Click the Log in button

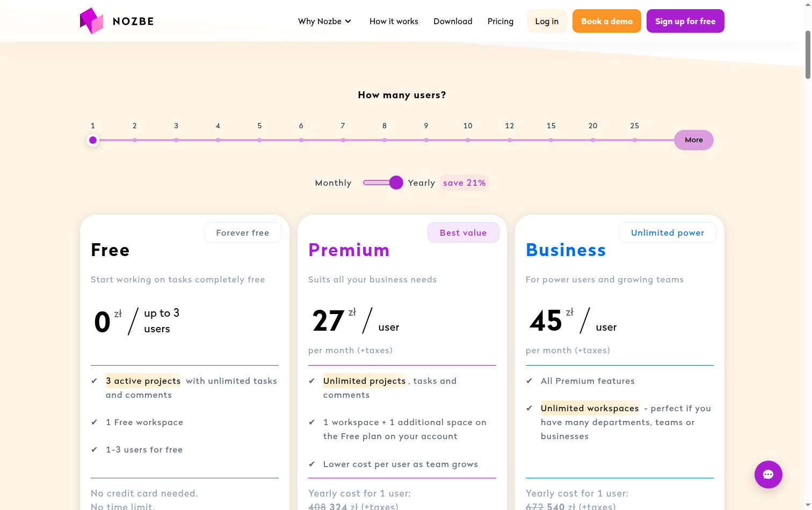[547, 21]
